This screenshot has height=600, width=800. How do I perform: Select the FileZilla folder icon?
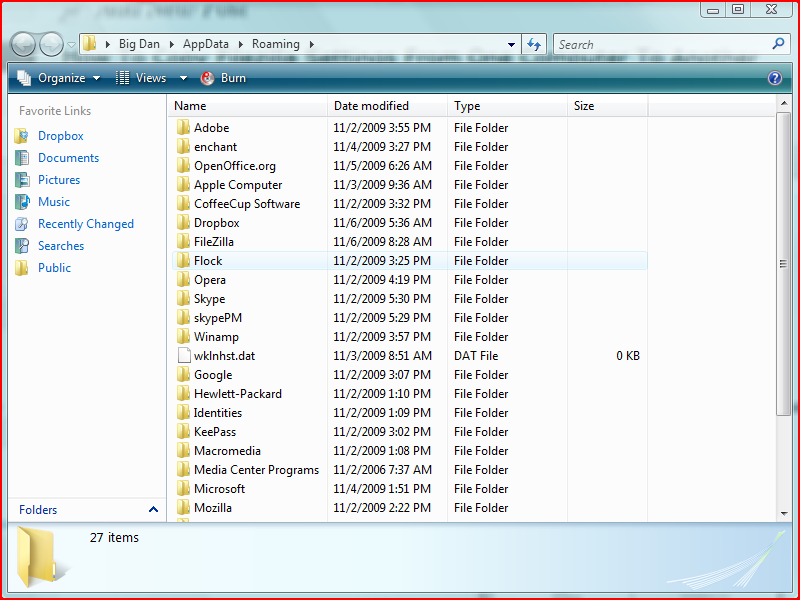point(183,241)
